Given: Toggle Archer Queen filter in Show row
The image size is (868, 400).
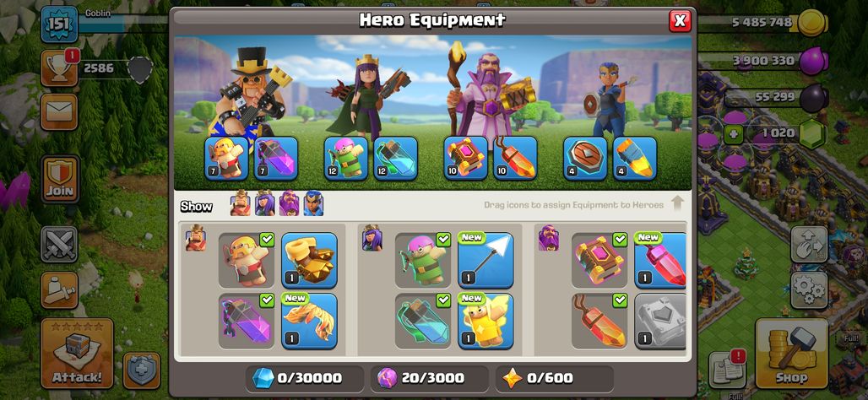Looking at the screenshot, I should coord(264,203).
